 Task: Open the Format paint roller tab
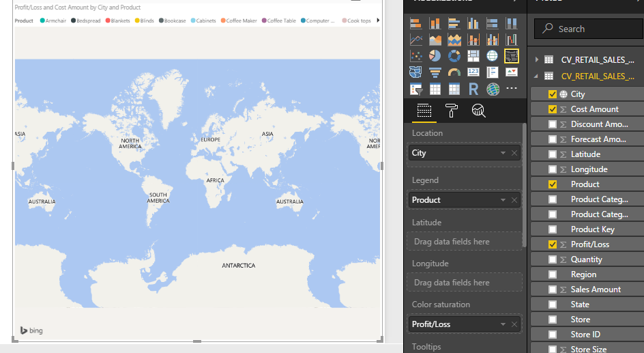[x=452, y=111]
